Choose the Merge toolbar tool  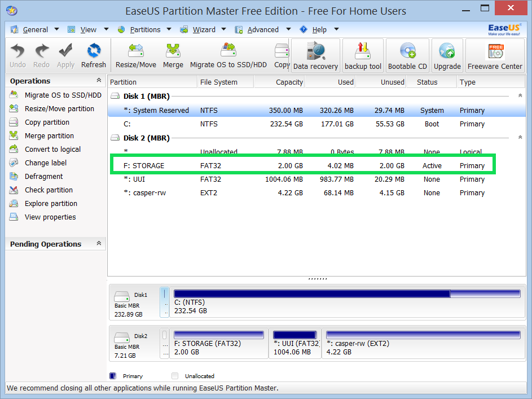click(173, 56)
